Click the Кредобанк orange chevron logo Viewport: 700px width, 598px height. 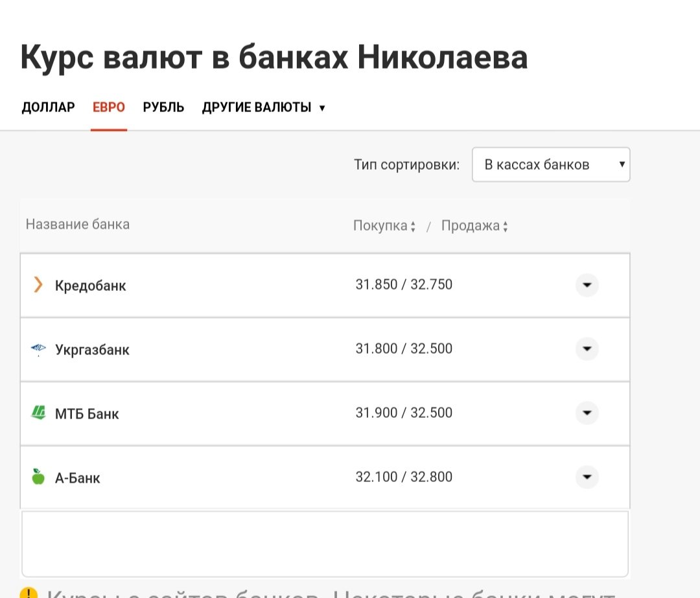click(x=38, y=284)
